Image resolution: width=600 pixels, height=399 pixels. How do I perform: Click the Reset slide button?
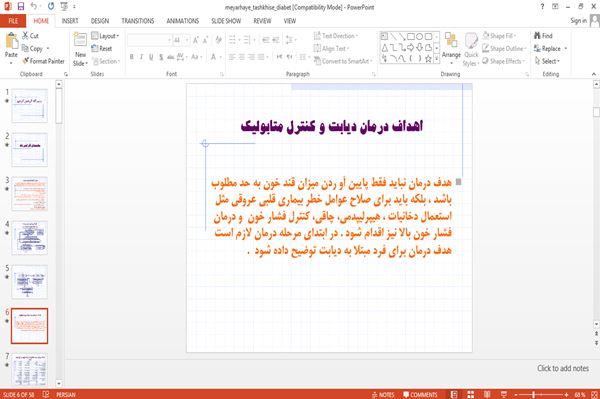102,49
